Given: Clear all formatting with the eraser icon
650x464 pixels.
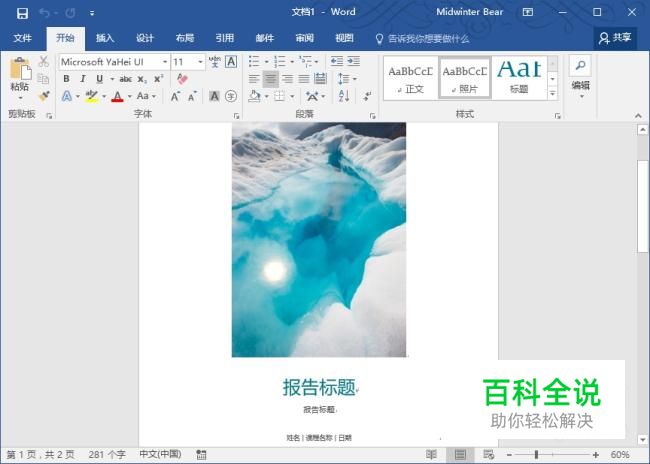Looking at the screenshot, I should [182, 78].
